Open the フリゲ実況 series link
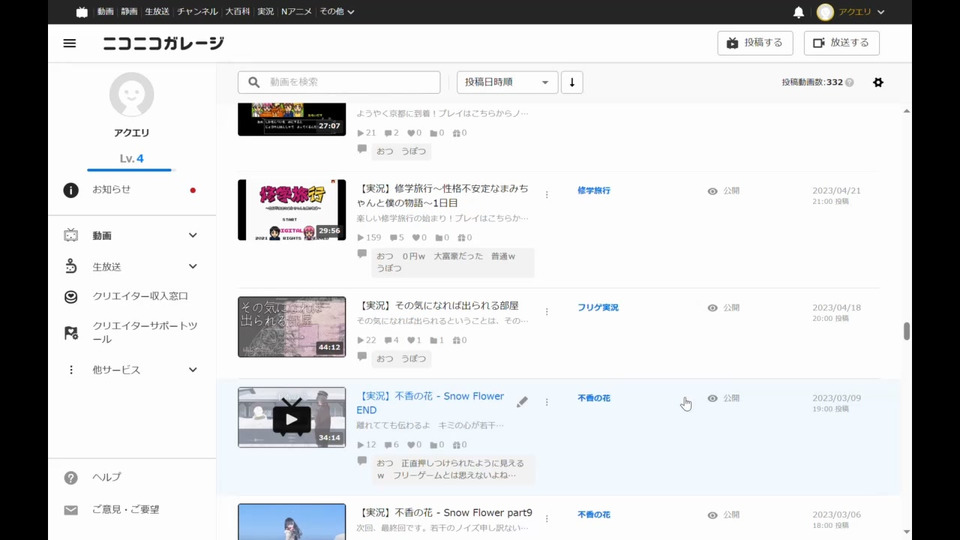Viewport: 960px width, 540px height. coord(598,308)
